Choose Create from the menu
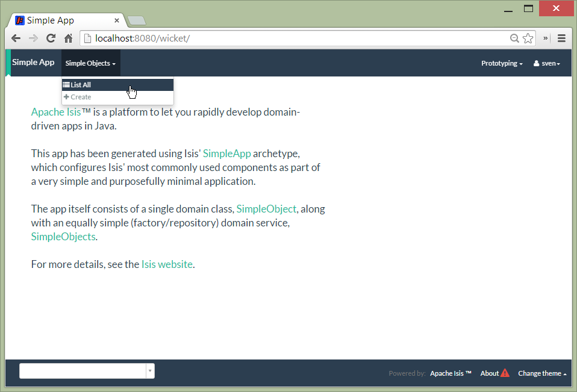Viewport: 577px width, 392px height. click(81, 97)
